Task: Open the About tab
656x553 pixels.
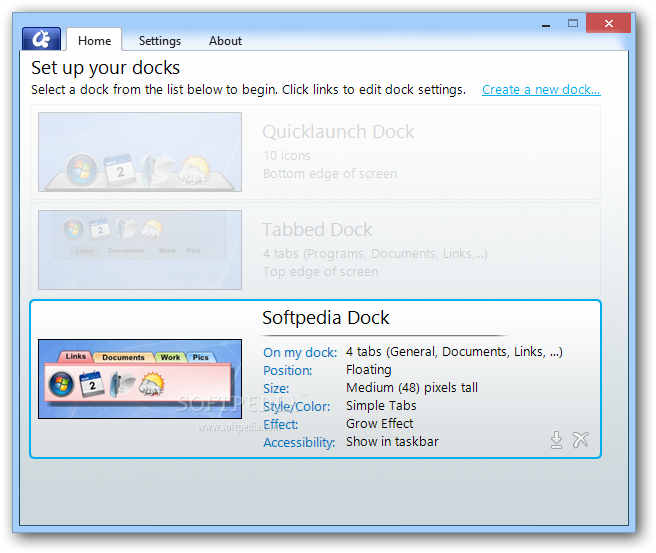Action: click(x=226, y=41)
